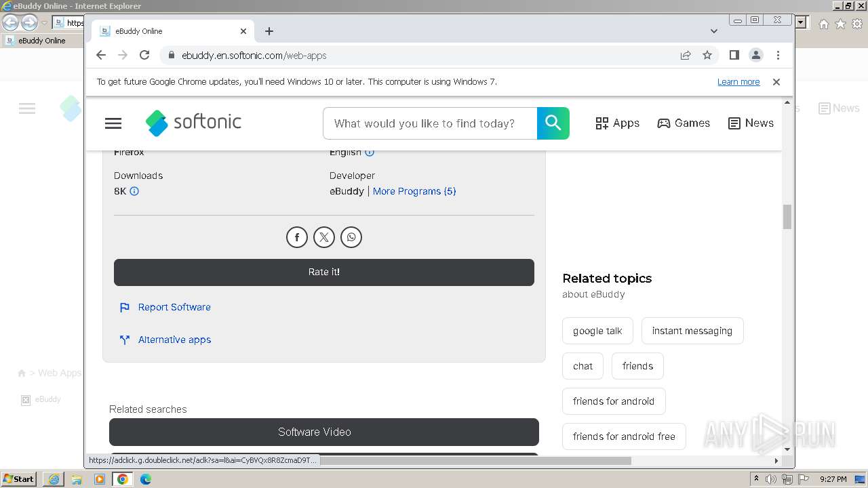This screenshot has height=488, width=868.
Task: Click the clock showing 9:27 PM
Action: (x=833, y=479)
